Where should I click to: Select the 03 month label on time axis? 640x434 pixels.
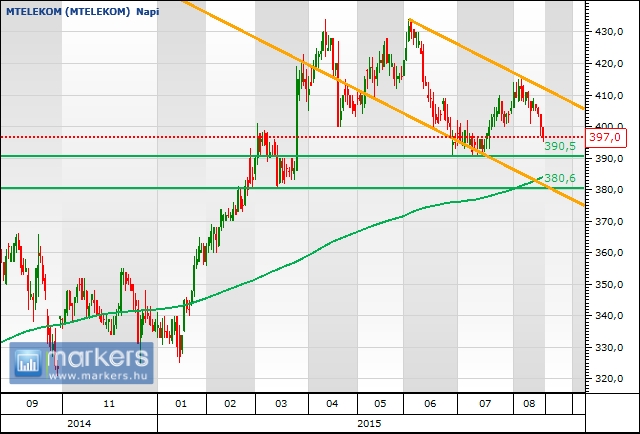pos(281,404)
